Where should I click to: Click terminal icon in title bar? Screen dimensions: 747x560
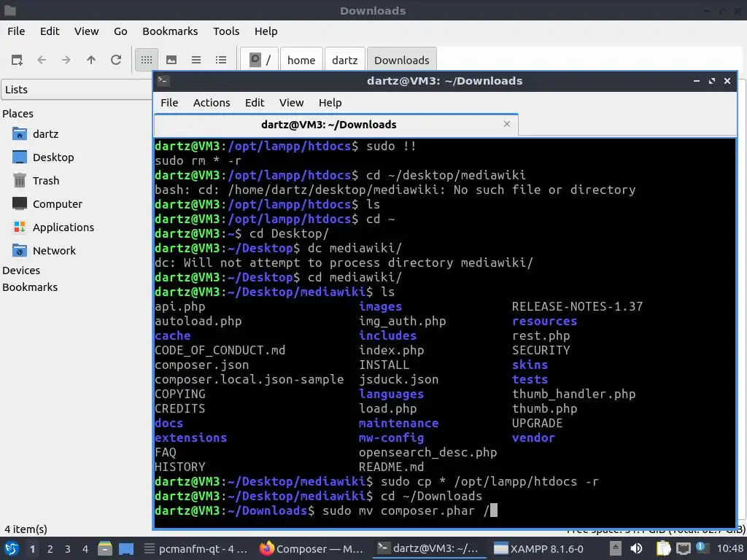[x=163, y=80]
